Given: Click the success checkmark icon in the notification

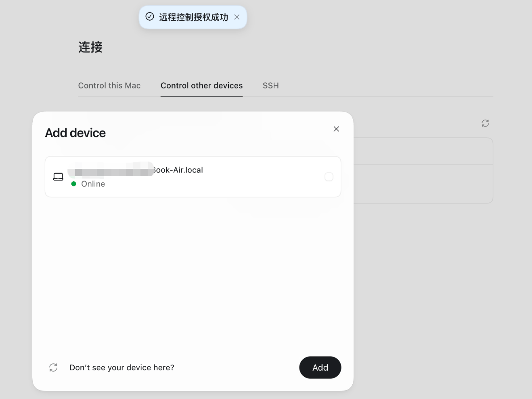Looking at the screenshot, I should click(150, 17).
